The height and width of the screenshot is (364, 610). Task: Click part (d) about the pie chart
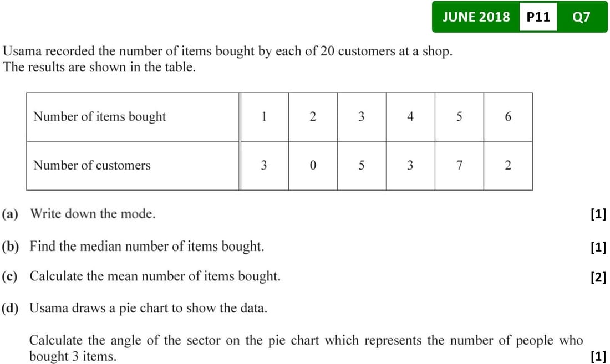[148, 308]
